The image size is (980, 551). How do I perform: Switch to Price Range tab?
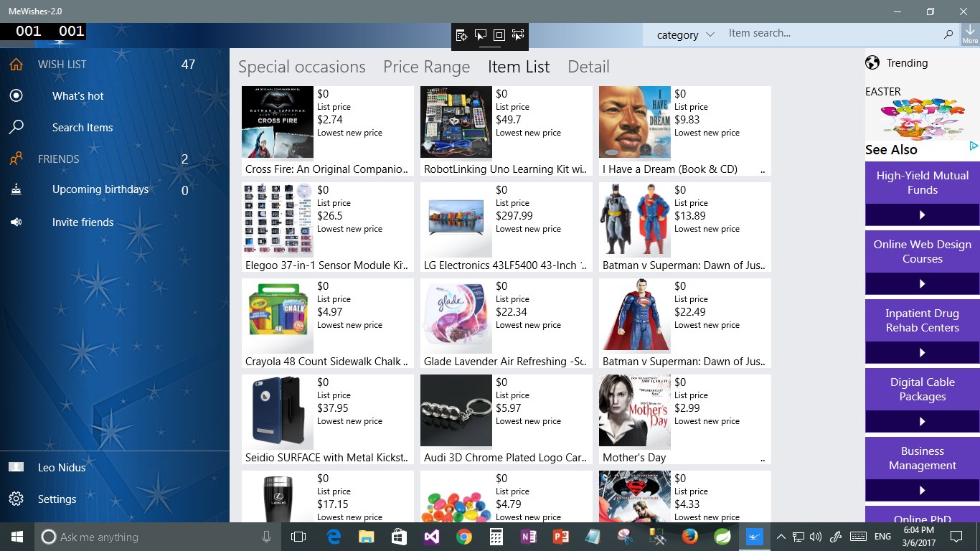(426, 67)
